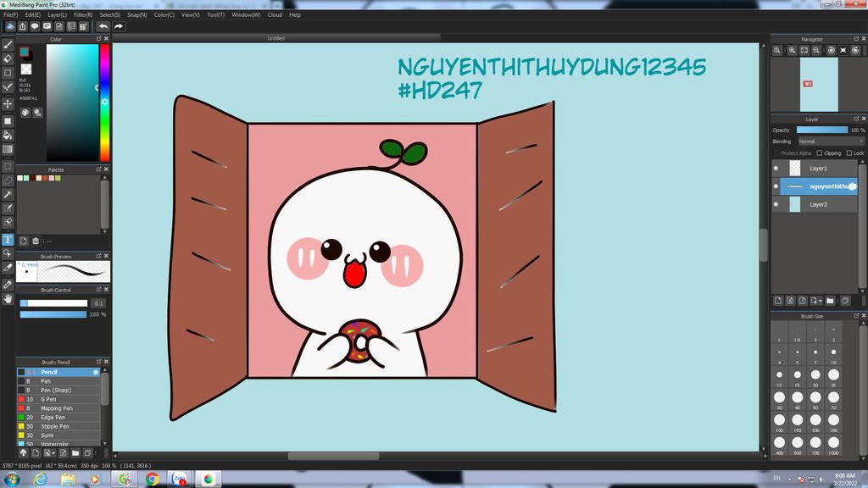Select the Stipple Pen brush
The height and width of the screenshot is (488, 868).
pos(58,427)
